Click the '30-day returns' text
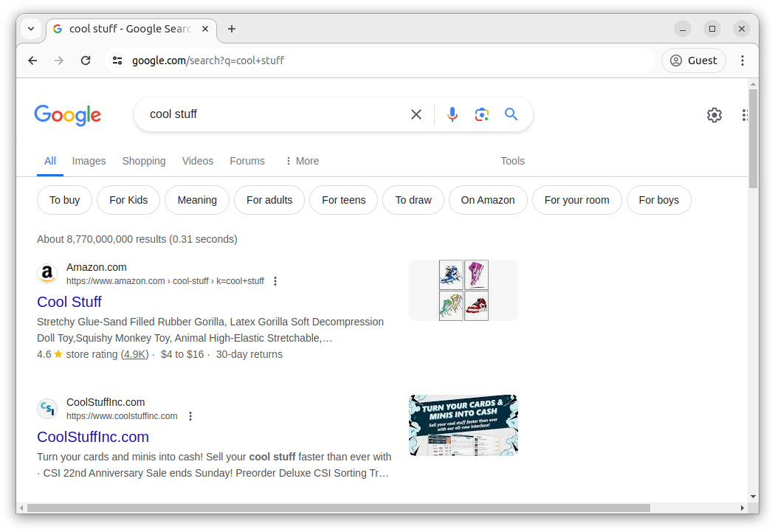Image resolution: width=775 pixels, height=532 pixels. (x=249, y=354)
